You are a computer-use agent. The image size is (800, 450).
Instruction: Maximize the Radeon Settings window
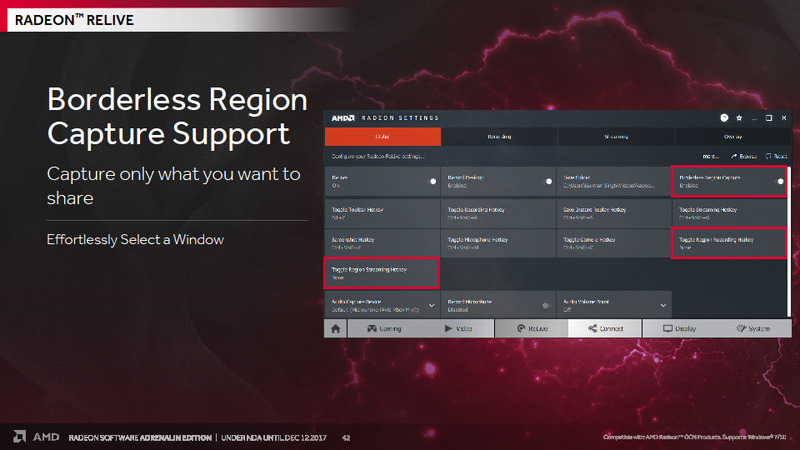[769, 118]
